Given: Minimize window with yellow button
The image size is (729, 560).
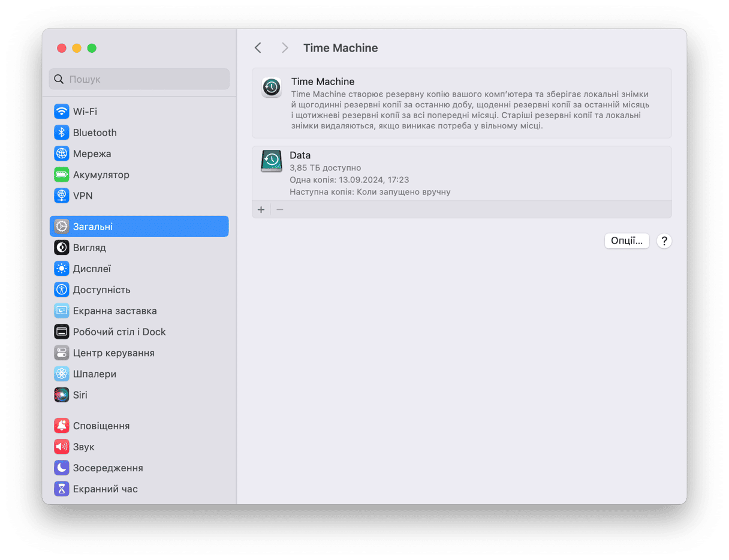Looking at the screenshot, I should click(x=76, y=48).
